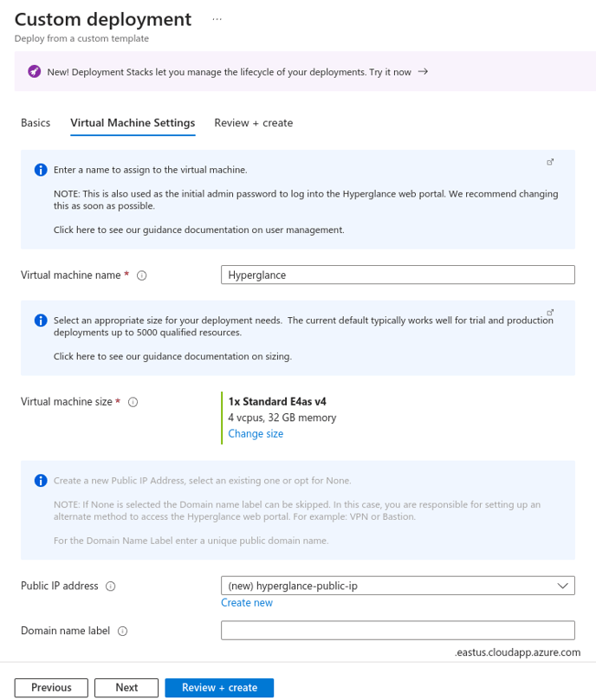The height and width of the screenshot is (700, 596).
Task: Click the ellipsis icon beside Custom deployment
Action: 217,19
